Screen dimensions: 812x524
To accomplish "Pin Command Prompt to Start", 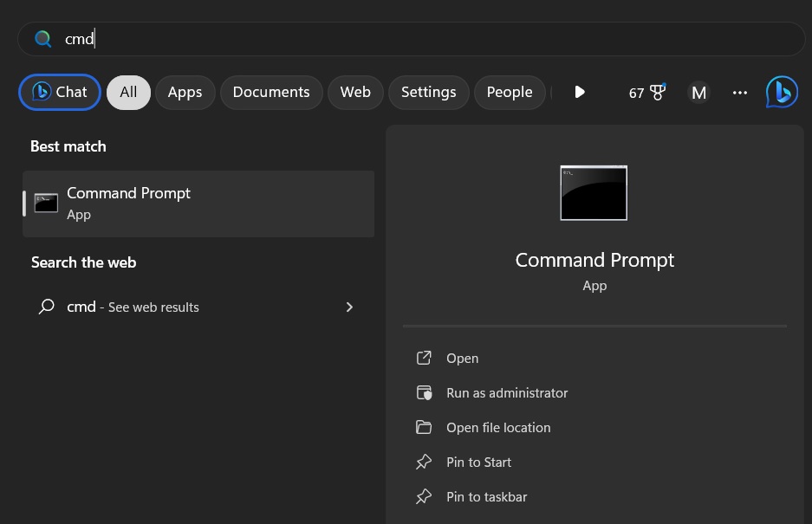I will [478, 462].
